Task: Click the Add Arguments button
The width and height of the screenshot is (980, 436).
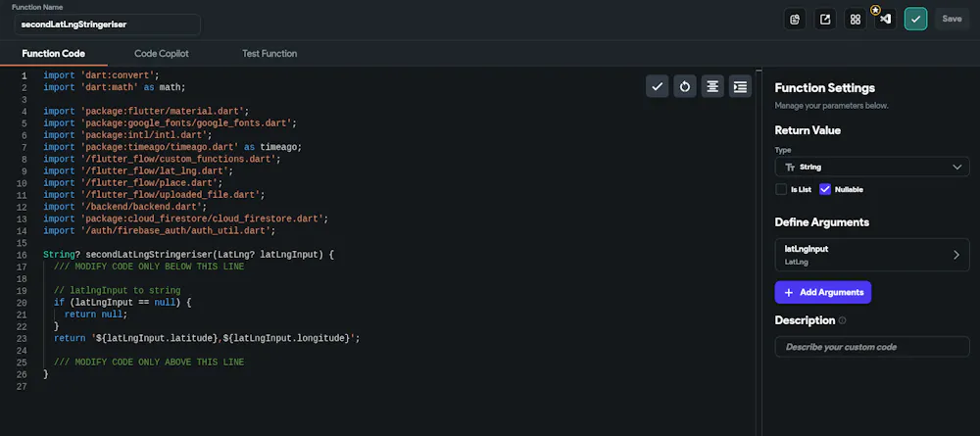Action: pos(822,292)
